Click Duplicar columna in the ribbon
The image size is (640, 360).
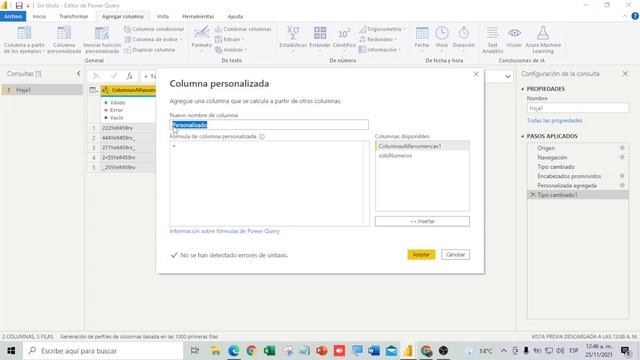point(149,50)
